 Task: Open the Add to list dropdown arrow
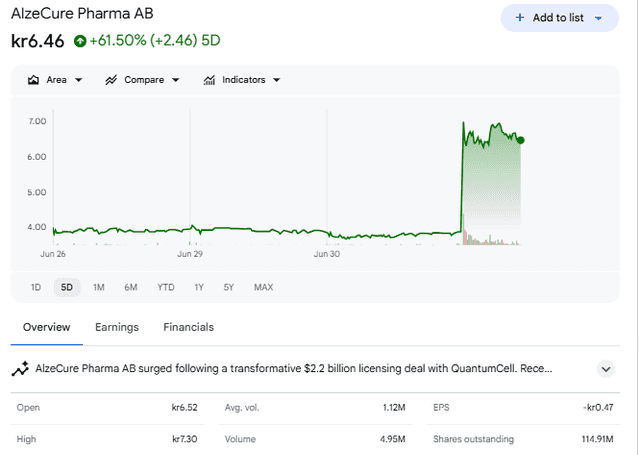click(598, 18)
